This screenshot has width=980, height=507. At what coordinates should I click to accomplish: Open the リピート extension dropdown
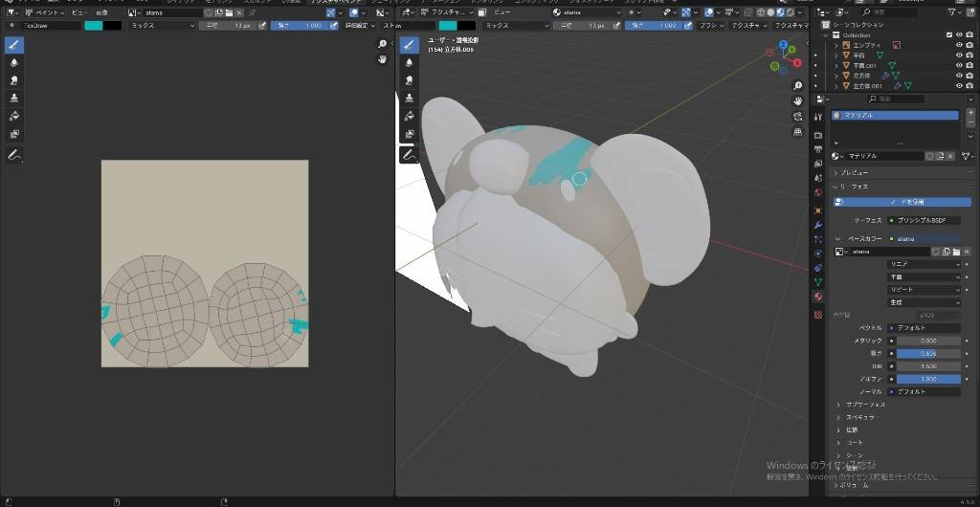pos(924,289)
